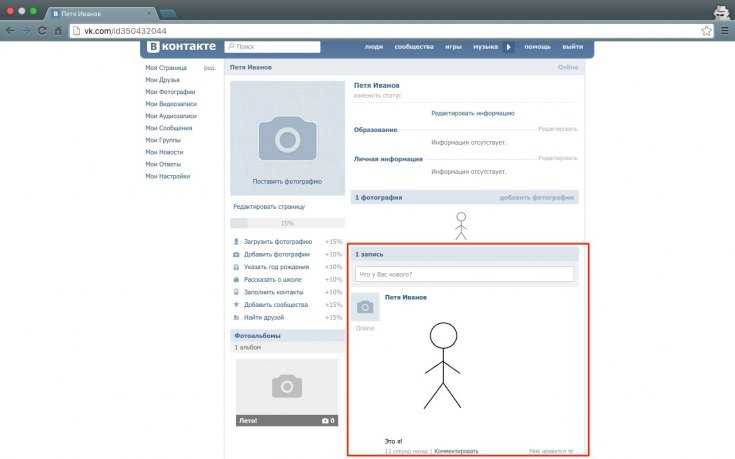
Task: Bookmark this page with the star icon
Action: [x=706, y=31]
